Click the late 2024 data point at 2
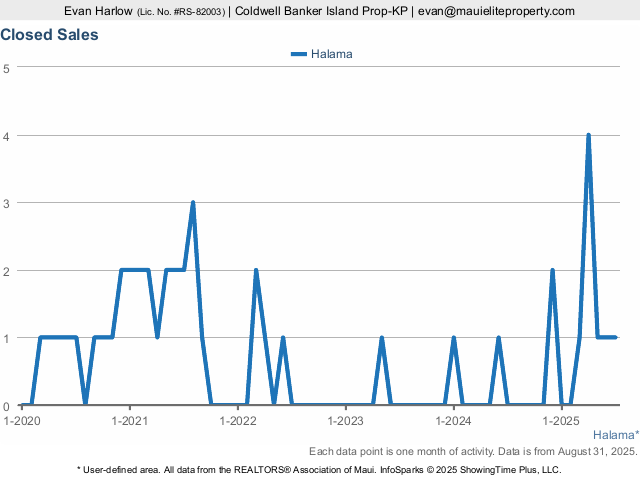The height and width of the screenshot is (480, 640). pyautogui.click(x=552, y=270)
